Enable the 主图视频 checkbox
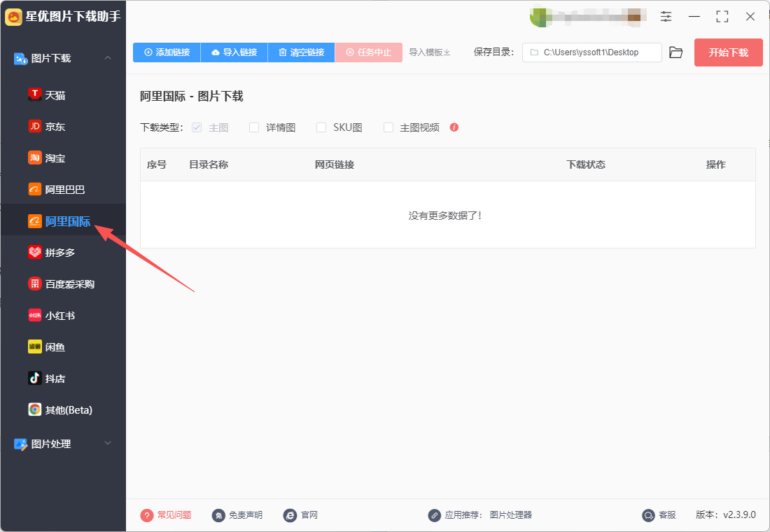The image size is (770, 532). click(388, 127)
